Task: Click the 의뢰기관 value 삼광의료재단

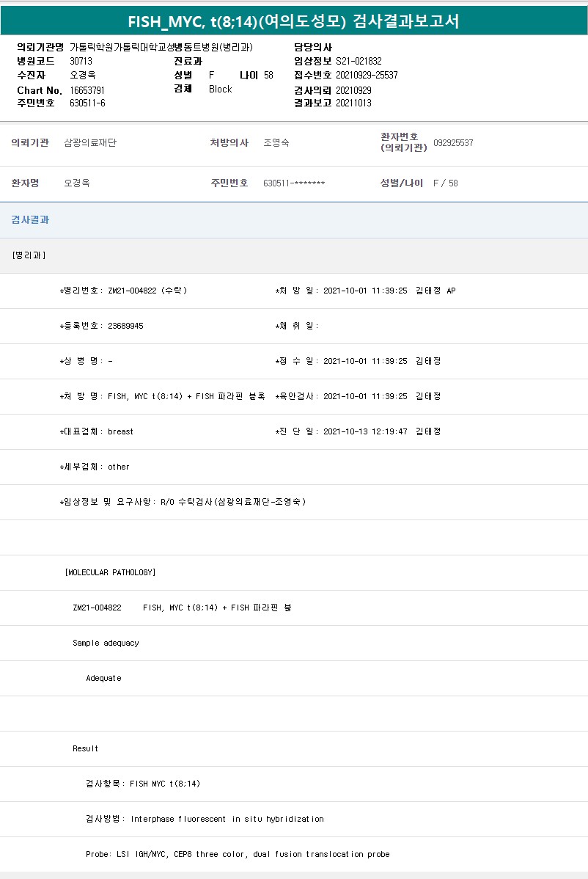Action: coord(90,143)
